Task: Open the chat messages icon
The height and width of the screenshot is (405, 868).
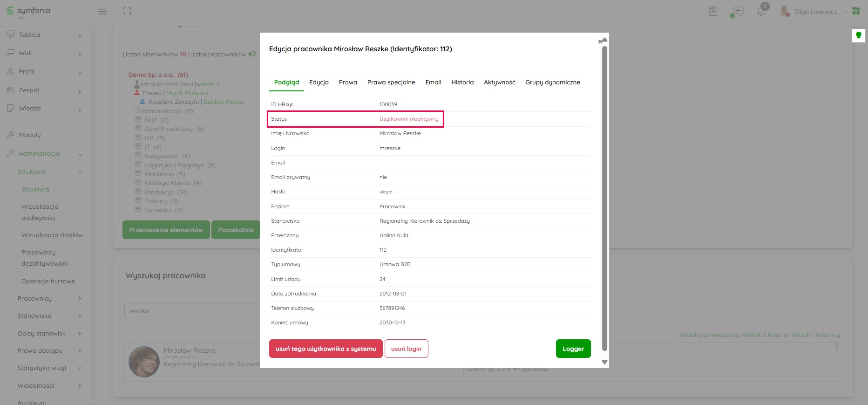Action: point(737,12)
